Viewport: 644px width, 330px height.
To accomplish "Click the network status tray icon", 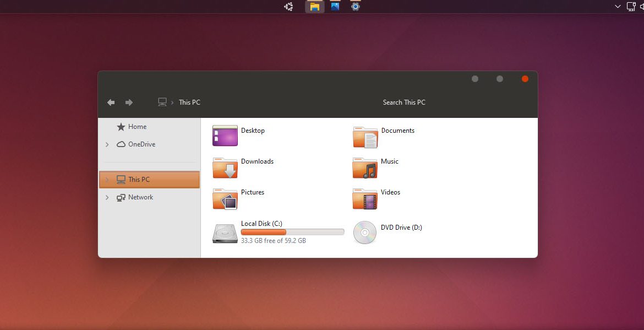I will [x=631, y=7].
